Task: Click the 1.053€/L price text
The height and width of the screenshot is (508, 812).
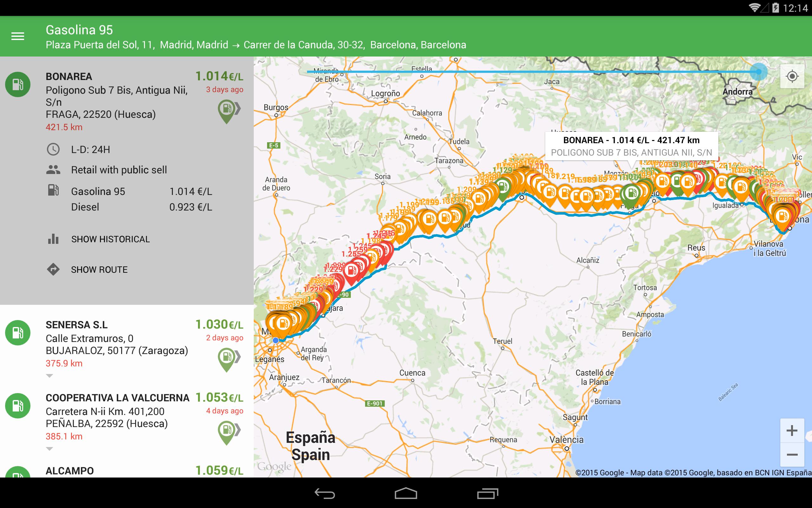Action: (x=219, y=397)
